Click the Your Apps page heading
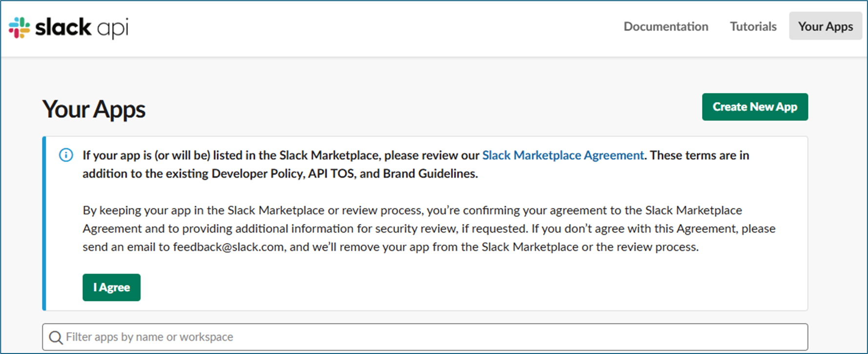868x354 pixels. pos(94,109)
